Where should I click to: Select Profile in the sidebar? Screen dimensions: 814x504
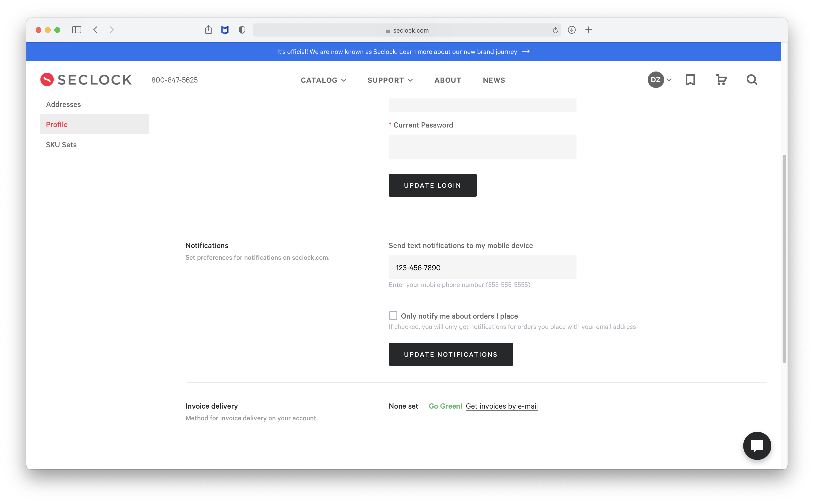[95, 124]
